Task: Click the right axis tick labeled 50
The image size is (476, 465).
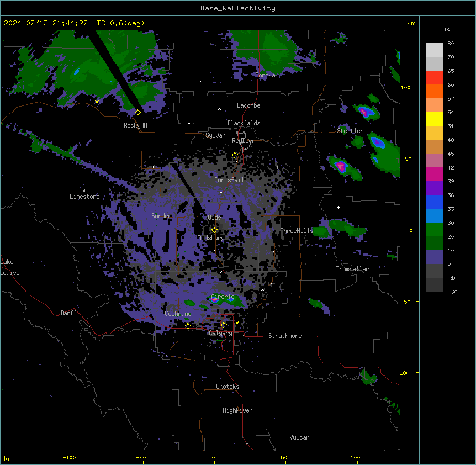Action: [x=408, y=158]
